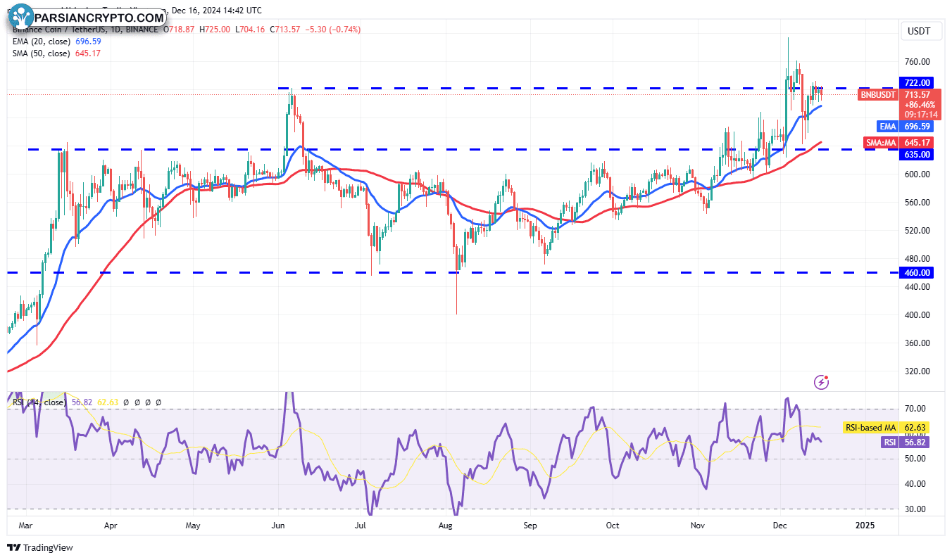Click the high value H725.00

[215, 30]
